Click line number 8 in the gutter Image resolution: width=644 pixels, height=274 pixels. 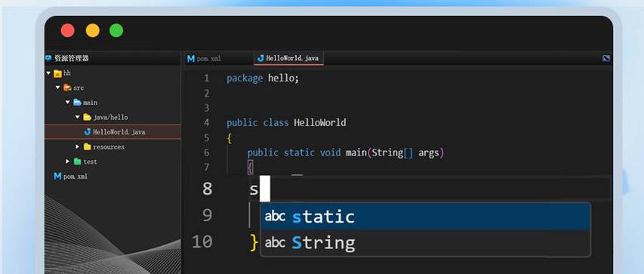point(208,189)
